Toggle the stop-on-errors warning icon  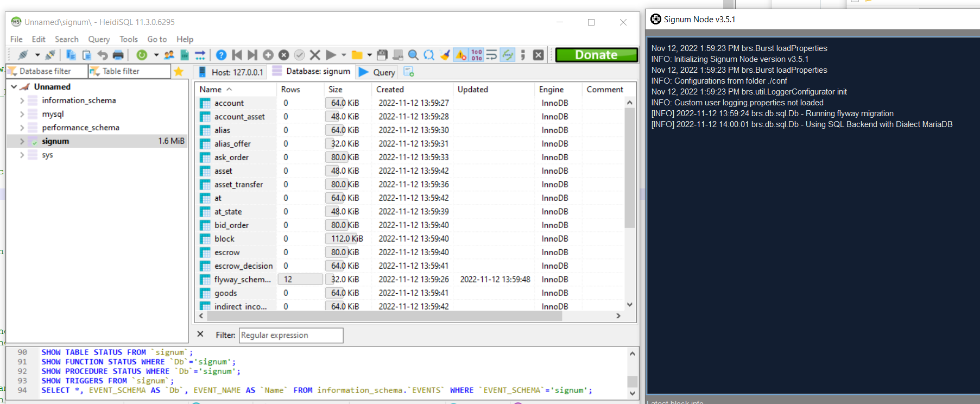pyautogui.click(x=461, y=55)
